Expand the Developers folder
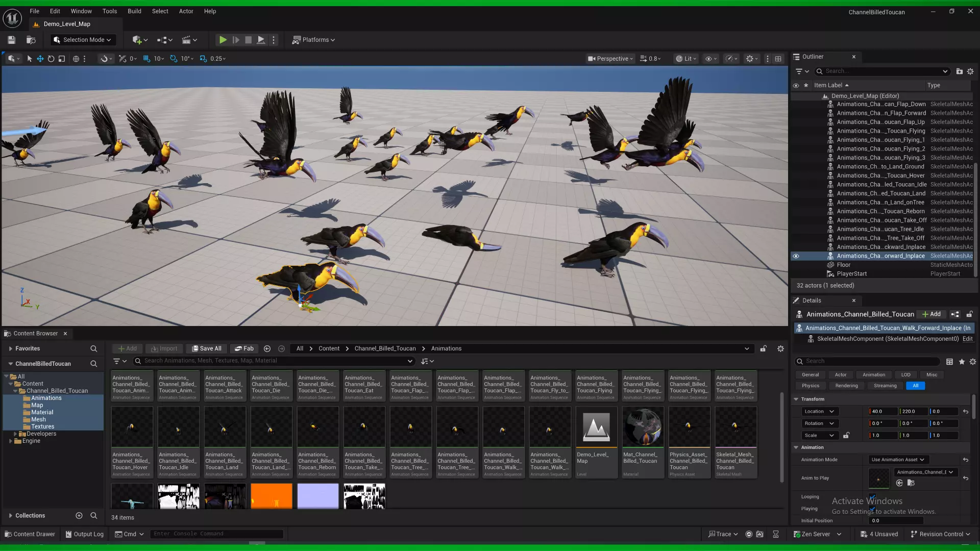 click(15, 434)
